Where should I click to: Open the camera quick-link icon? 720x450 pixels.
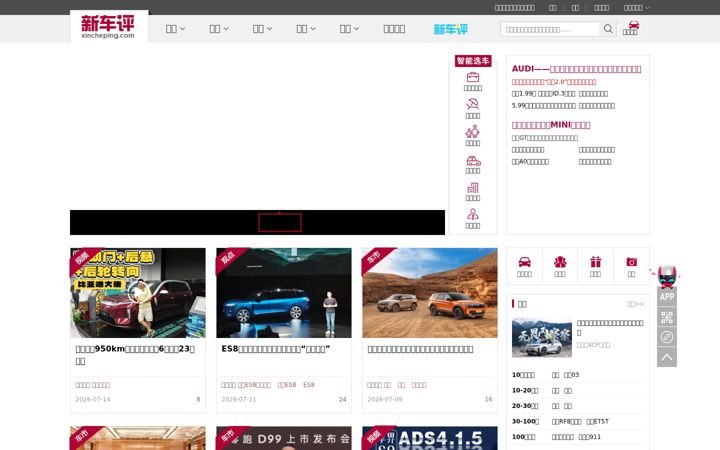click(x=631, y=262)
